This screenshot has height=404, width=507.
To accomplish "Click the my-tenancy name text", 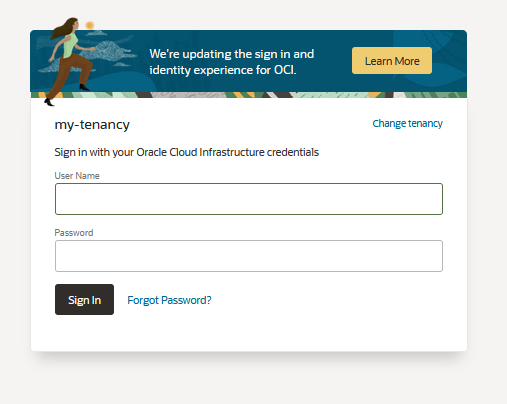I will (92, 124).
